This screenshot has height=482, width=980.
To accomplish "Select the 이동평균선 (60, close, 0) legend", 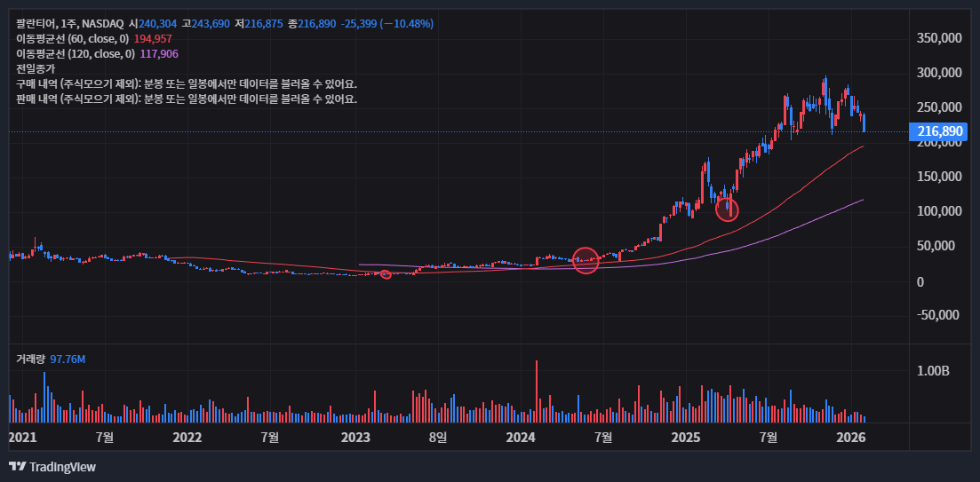I will tap(73, 39).
